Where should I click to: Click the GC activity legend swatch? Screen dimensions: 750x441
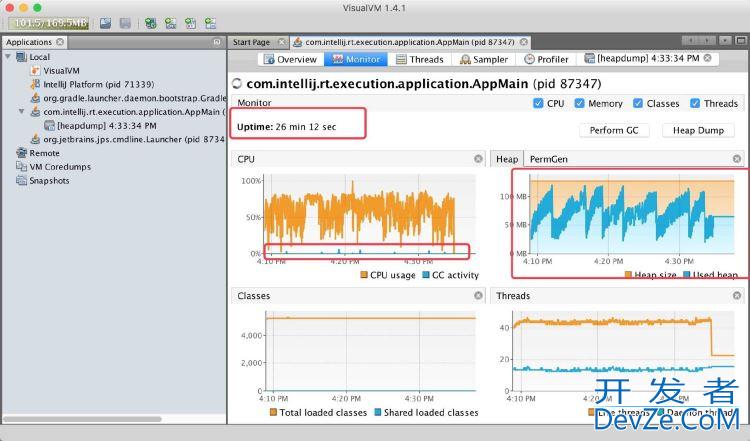click(x=426, y=275)
